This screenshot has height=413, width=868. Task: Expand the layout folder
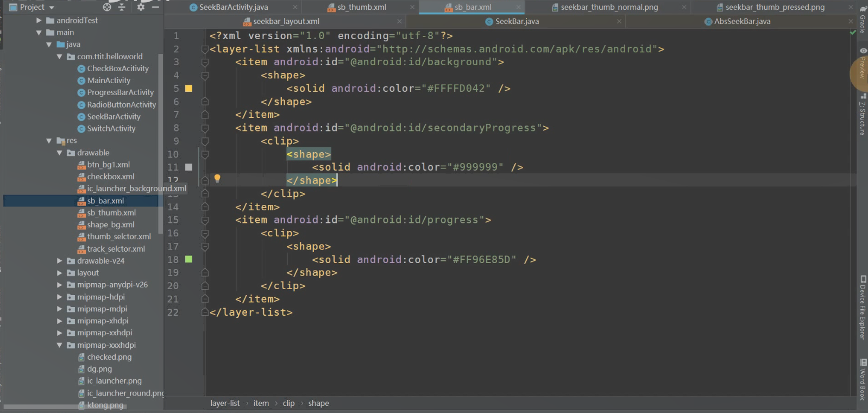point(59,273)
